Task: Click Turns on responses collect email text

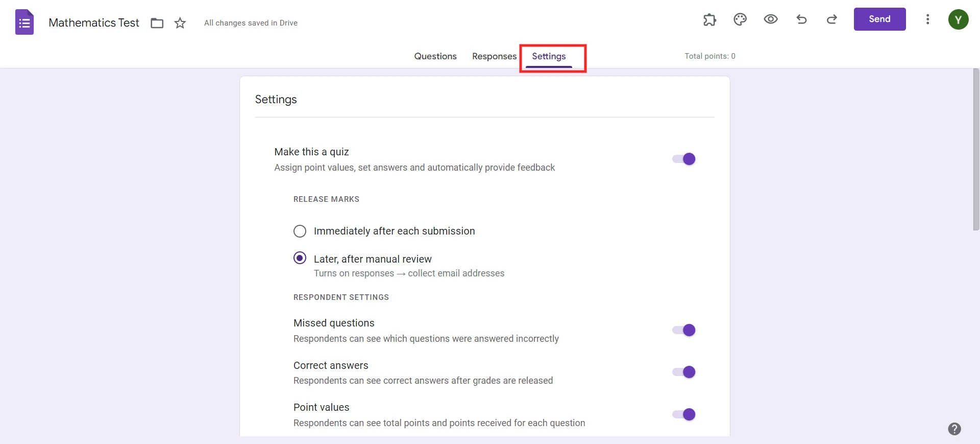Action: 409,273
